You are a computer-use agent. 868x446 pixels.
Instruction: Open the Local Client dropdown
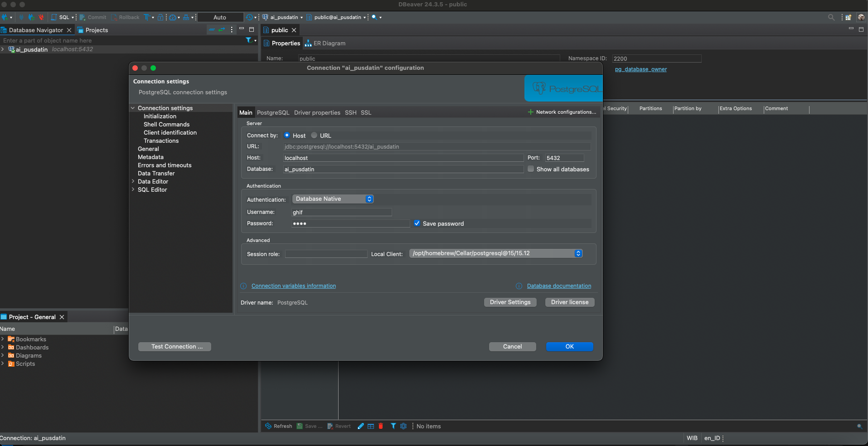(496, 253)
